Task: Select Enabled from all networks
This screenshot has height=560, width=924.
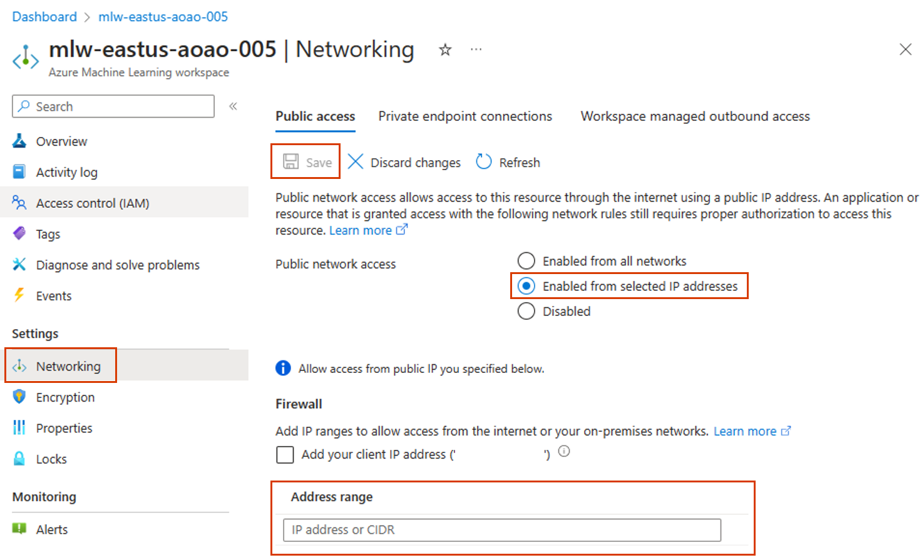Action: [x=526, y=261]
